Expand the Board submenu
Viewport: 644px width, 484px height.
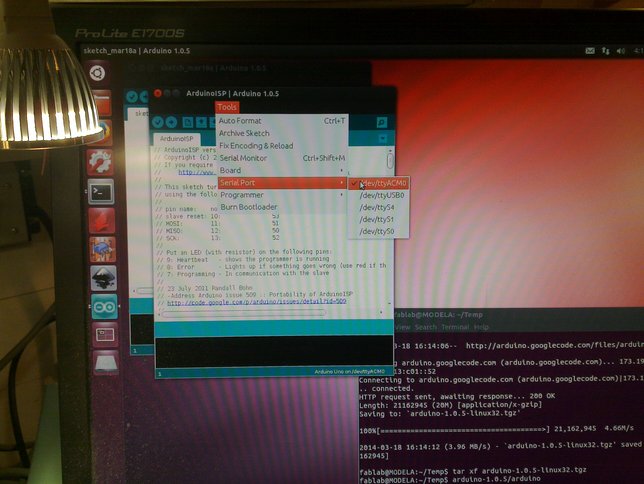click(x=282, y=170)
